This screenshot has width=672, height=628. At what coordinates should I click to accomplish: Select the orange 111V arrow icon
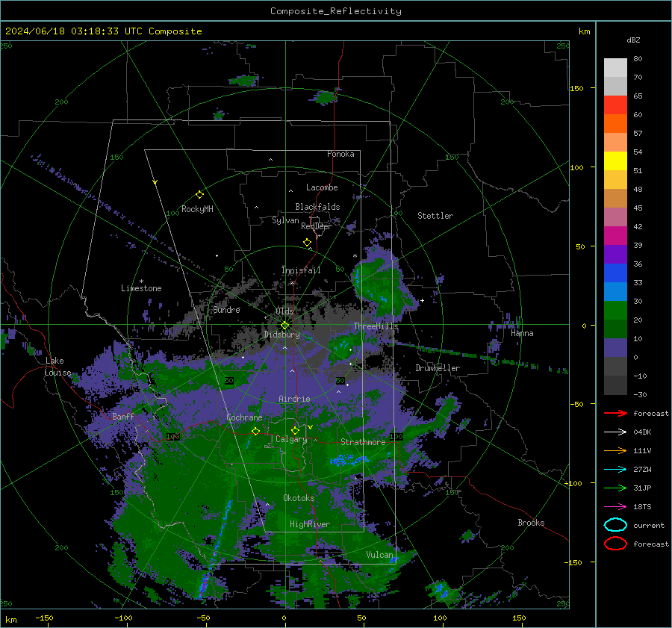pyautogui.click(x=615, y=450)
